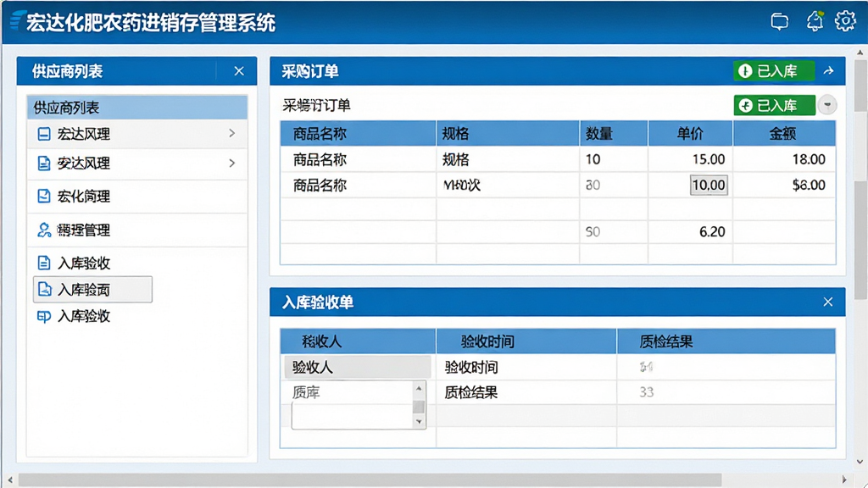This screenshot has width=868, height=488.
Task: Select 商品名称 cell in the 15.00 row
Action: pos(359,159)
